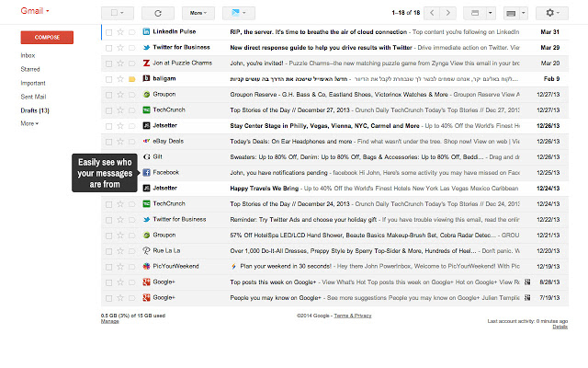Screen dimensions: 588x368
Task: Open the Sent Mail folder
Action: [x=33, y=97]
